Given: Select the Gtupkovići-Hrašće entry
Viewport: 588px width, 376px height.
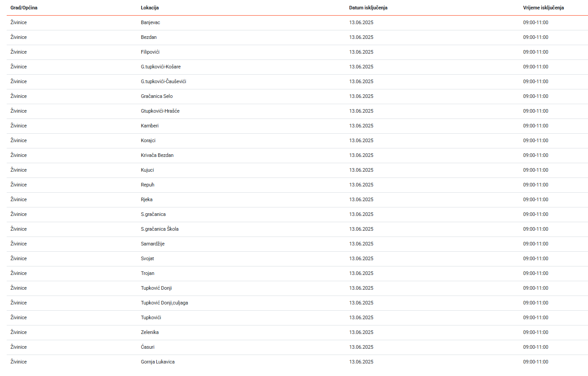Looking at the screenshot, I should click(x=160, y=111).
